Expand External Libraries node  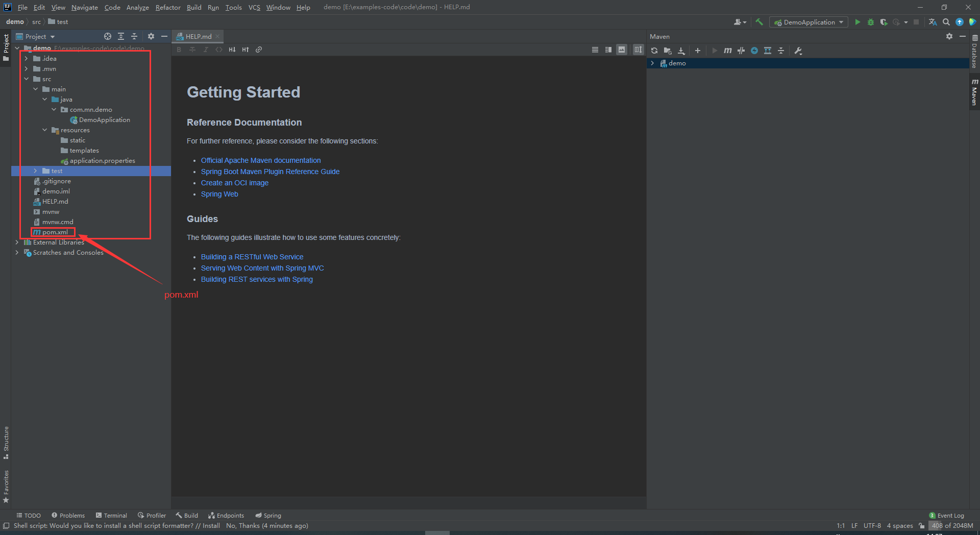point(17,242)
